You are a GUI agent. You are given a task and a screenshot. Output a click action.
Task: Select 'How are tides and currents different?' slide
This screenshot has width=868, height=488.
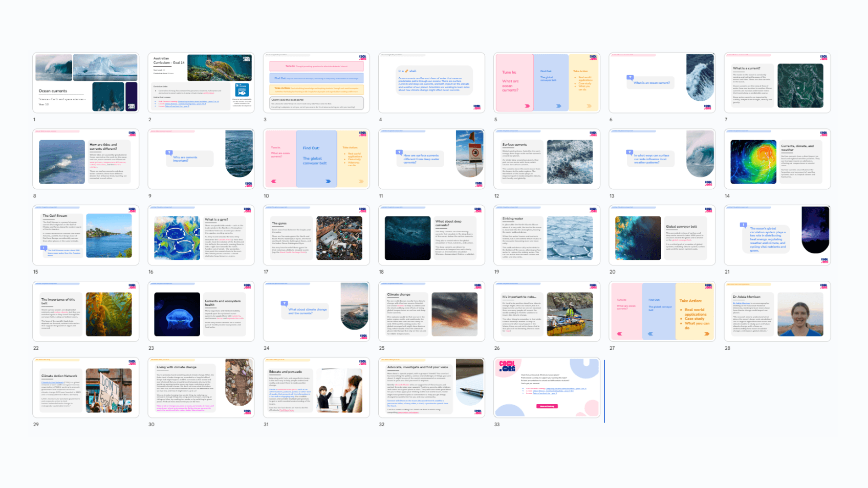(x=85, y=159)
